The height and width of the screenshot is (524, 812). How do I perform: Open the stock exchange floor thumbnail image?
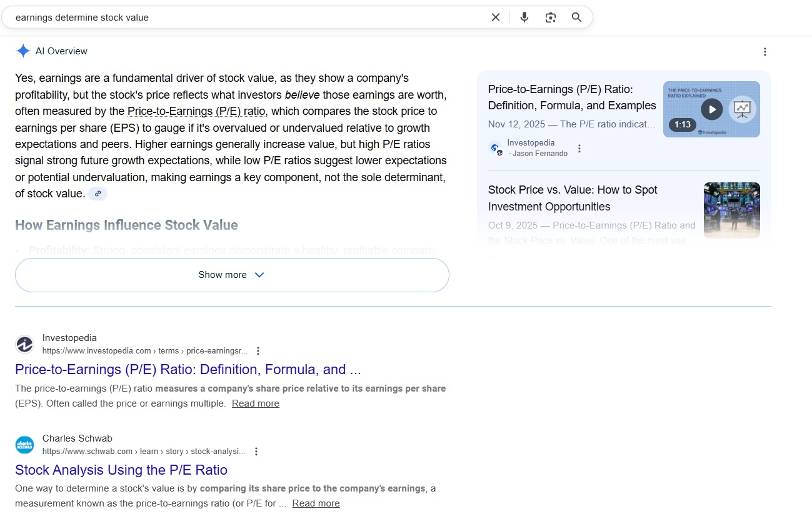click(732, 210)
